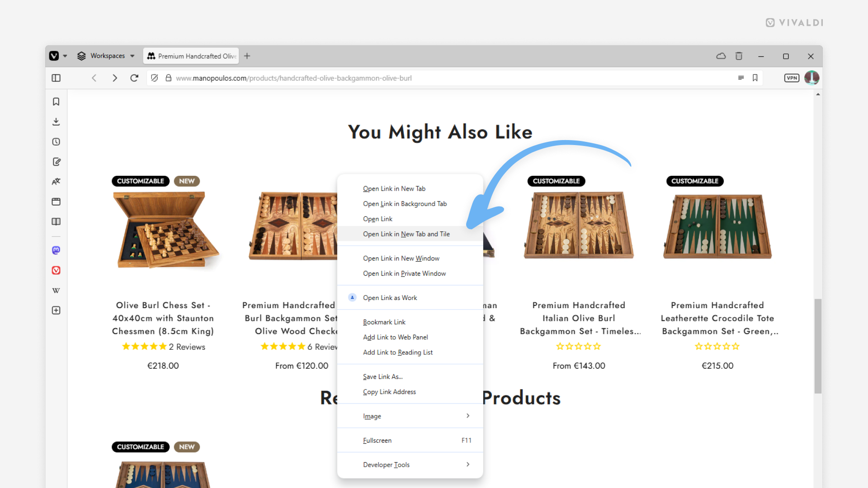The width and height of the screenshot is (868, 488).
Task: Open Leatherette Crocodile Tote Backgammon thumbnail
Action: pos(717,226)
